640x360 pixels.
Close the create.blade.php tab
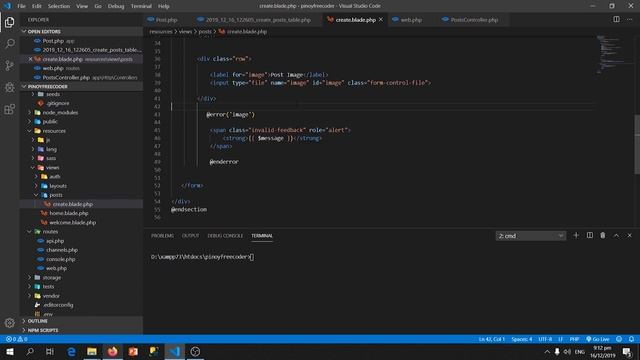[x=381, y=20]
